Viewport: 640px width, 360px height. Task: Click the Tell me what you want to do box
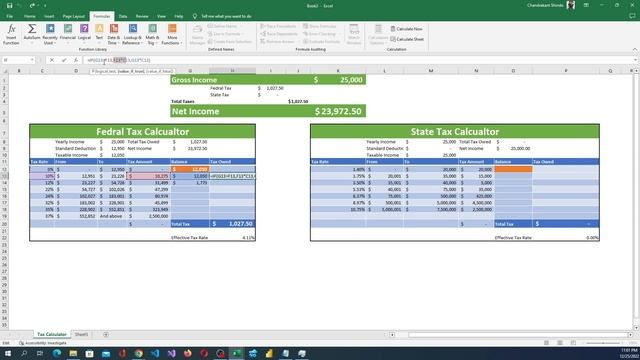point(227,16)
